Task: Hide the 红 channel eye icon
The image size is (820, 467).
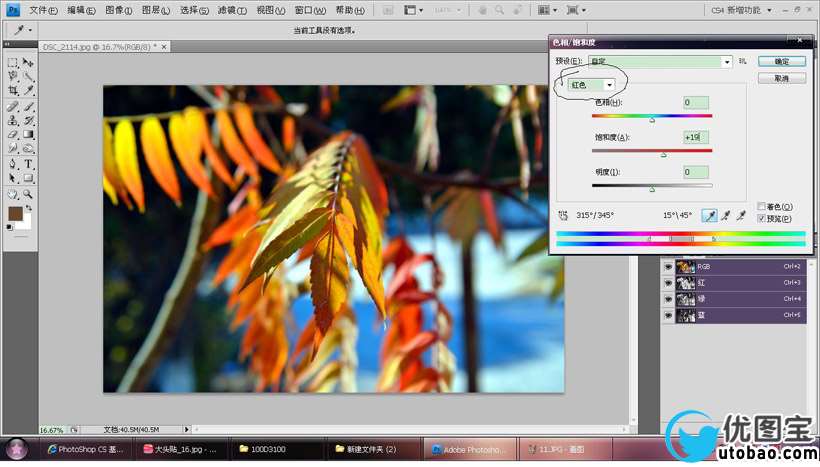Action: coord(668,283)
